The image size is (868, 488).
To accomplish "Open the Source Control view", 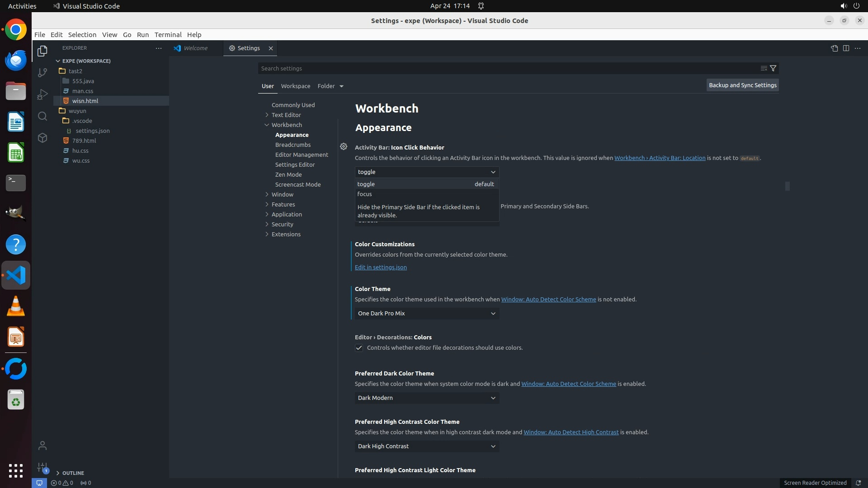I will (42, 73).
